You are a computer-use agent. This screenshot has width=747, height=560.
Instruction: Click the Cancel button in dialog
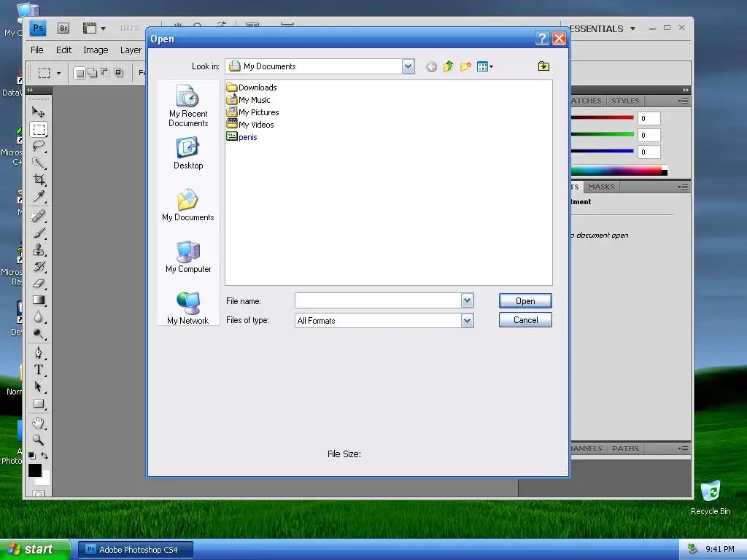525,320
